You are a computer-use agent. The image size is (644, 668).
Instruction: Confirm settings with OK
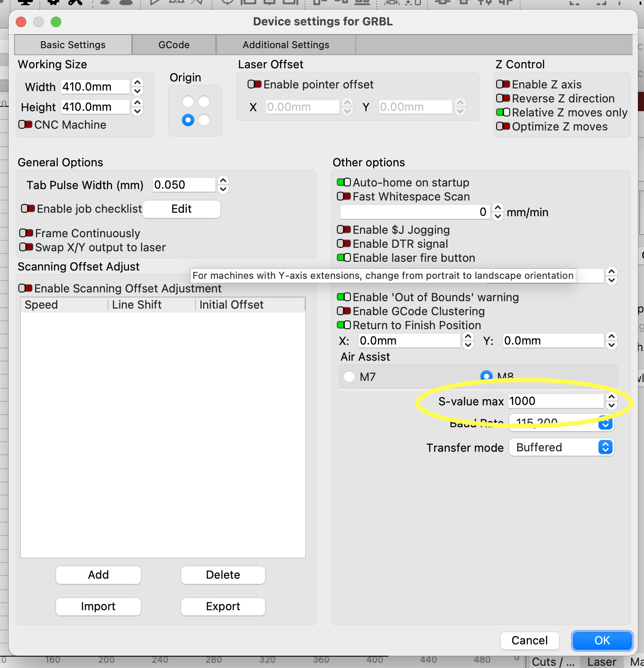coord(602,640)
